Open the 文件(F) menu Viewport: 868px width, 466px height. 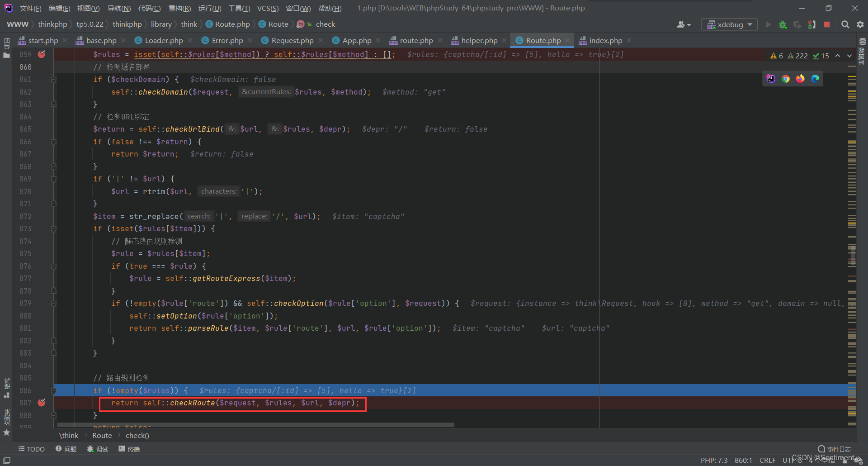click(x=31, y=8)
